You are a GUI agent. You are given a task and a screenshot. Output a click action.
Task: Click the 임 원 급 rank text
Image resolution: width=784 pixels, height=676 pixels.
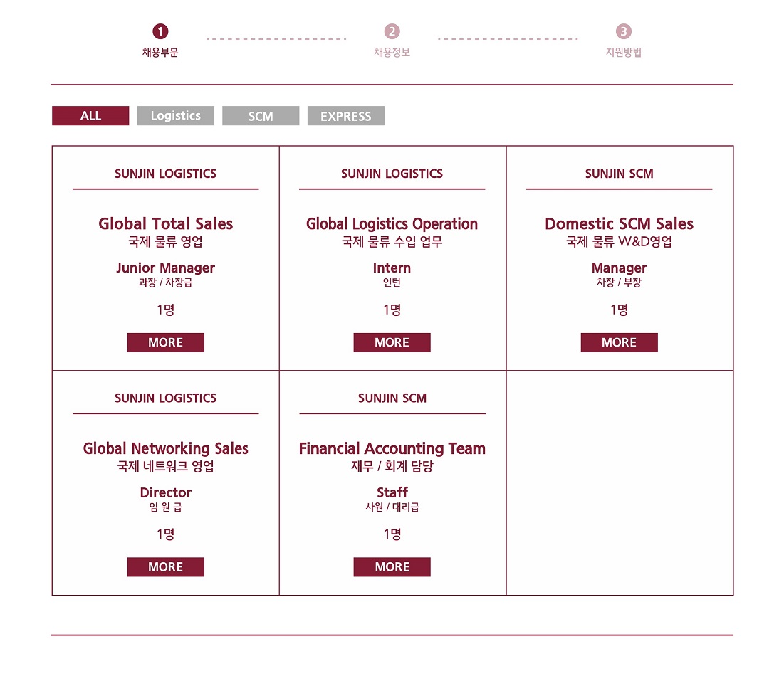point(165,507)
